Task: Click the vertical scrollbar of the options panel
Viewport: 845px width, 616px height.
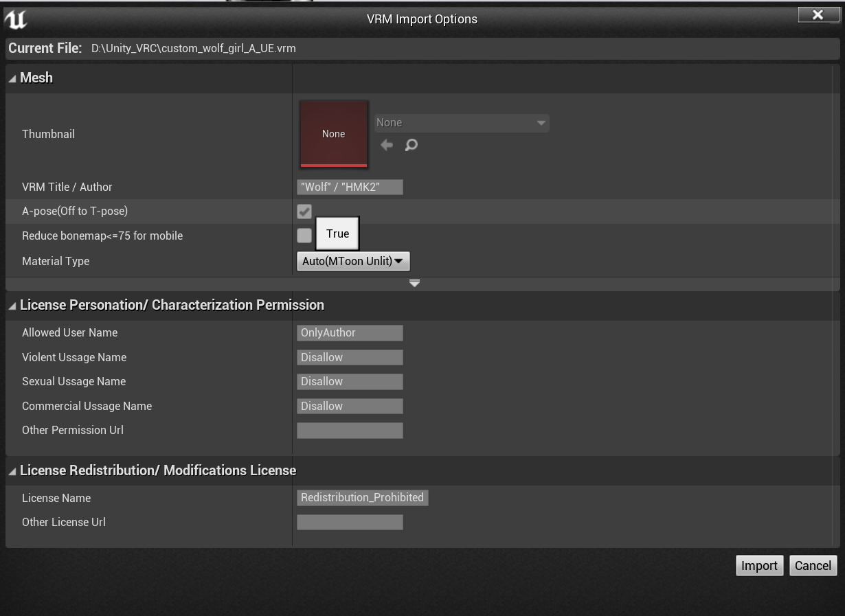Action: [x=836, y=306]
